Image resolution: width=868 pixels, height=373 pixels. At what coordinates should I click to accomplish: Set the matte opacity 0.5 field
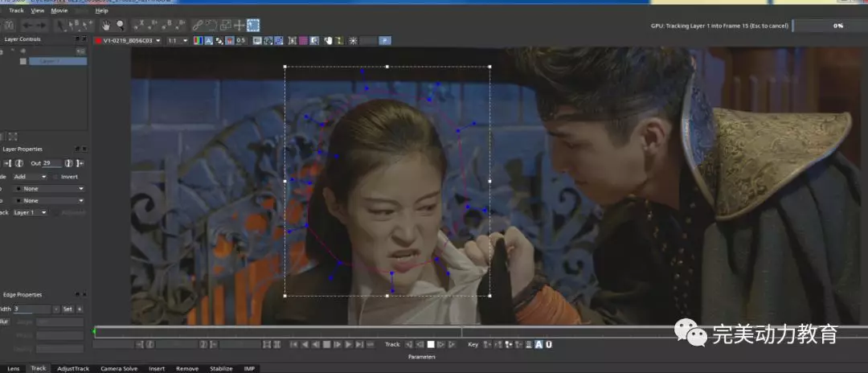(x=241, y=41)
